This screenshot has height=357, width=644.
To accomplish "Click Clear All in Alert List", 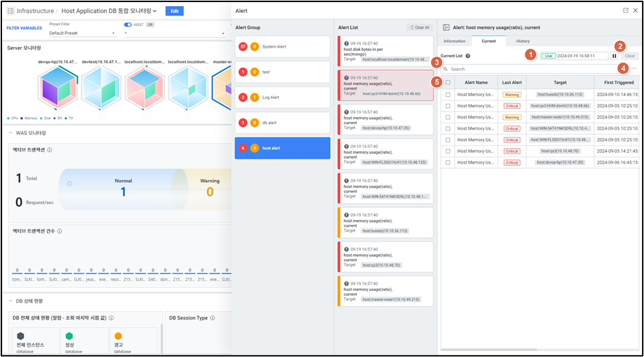I will 419,27.
